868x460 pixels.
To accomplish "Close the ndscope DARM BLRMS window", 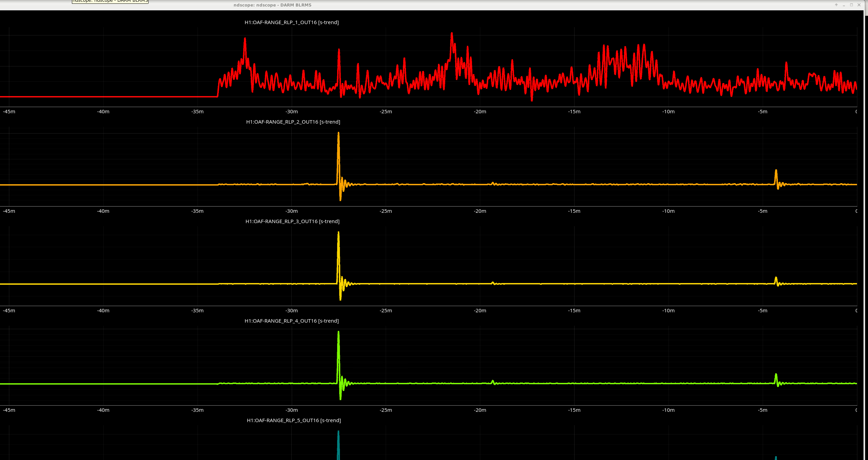I will 859,5.
